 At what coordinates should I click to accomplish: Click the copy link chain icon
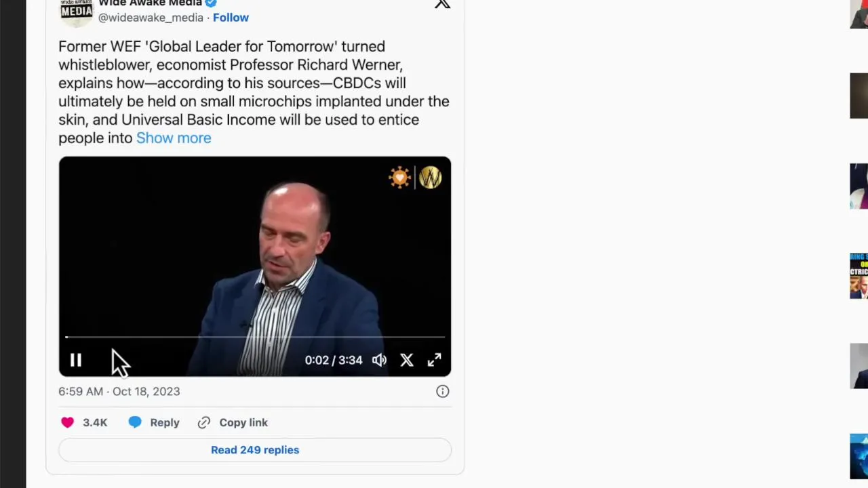coord(204,422)
